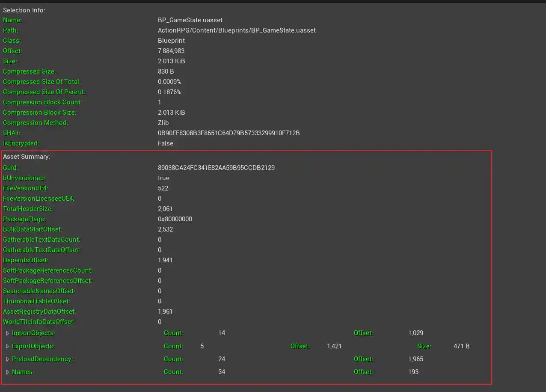Viewport: 546px width, 392px height.
Task: Click the Guid value in Asset Summary
Action: tap(216, 168)
